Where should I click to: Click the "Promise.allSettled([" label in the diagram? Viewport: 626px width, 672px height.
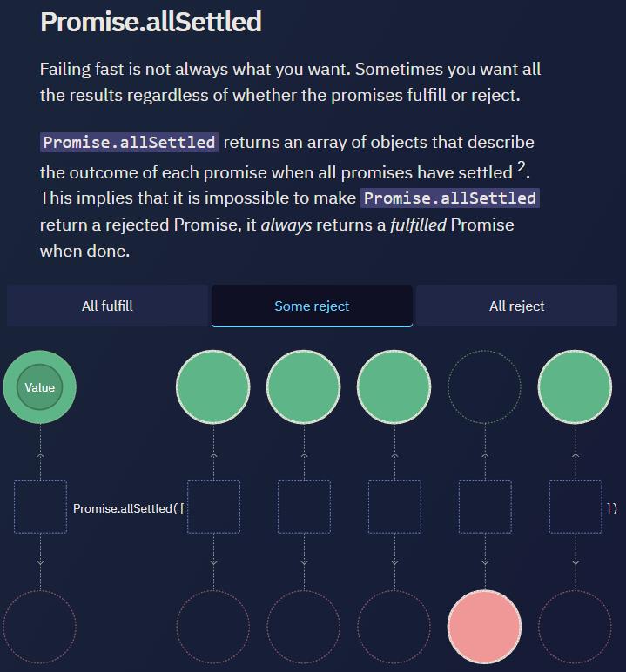128,508
